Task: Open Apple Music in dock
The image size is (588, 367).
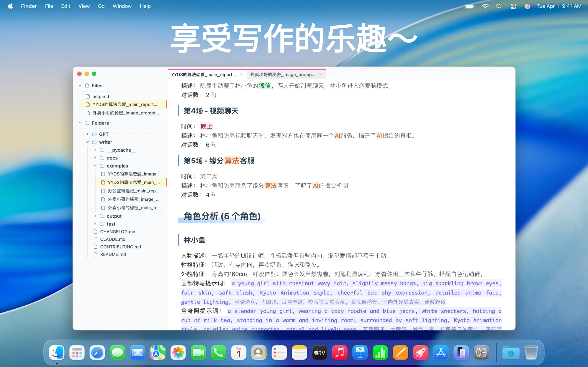Action: pos(340,353)
